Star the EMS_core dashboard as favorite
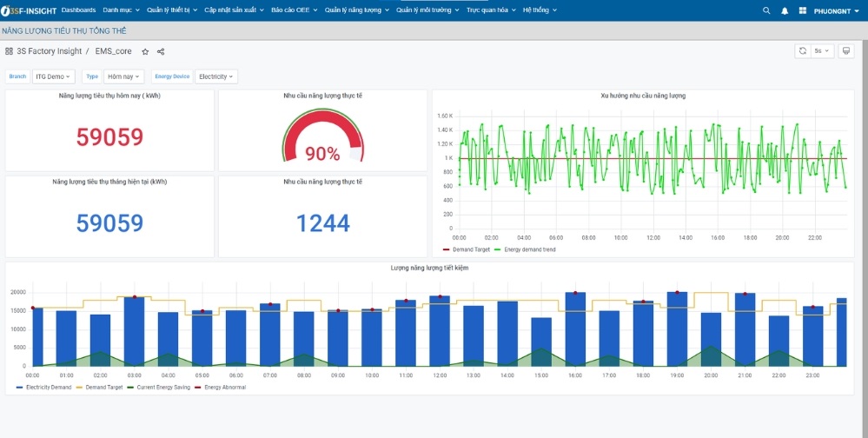Image resolution: width=868 pixels, height=438 pixels. click(x=145, y=52)
